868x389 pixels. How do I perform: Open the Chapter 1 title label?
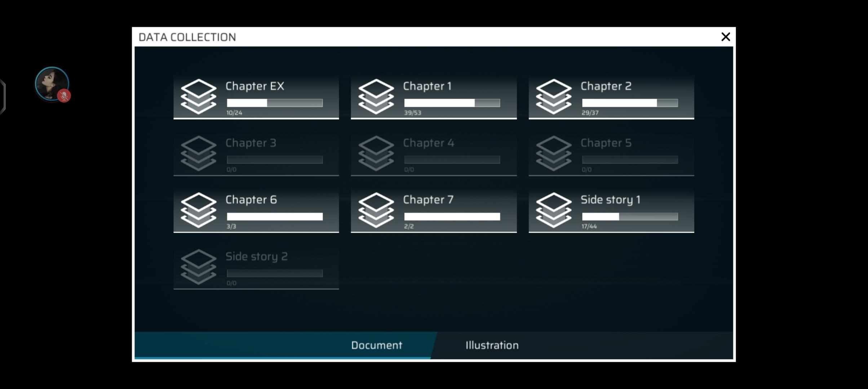427,86
